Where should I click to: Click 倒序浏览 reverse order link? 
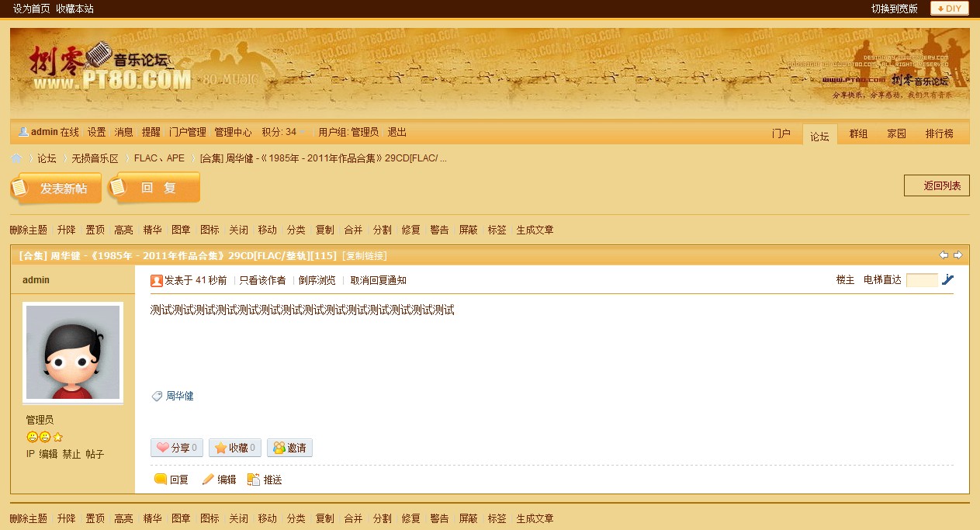tap(317, 281)
